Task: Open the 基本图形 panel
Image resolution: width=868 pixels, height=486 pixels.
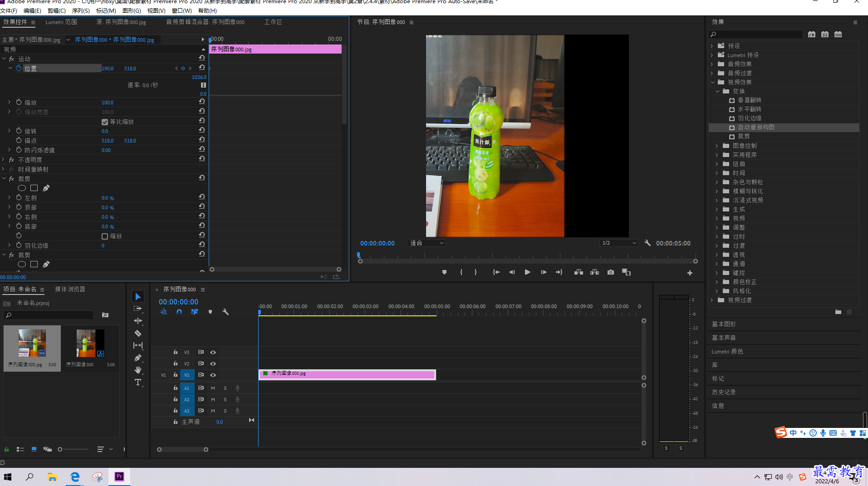Action: pos(724,324)
